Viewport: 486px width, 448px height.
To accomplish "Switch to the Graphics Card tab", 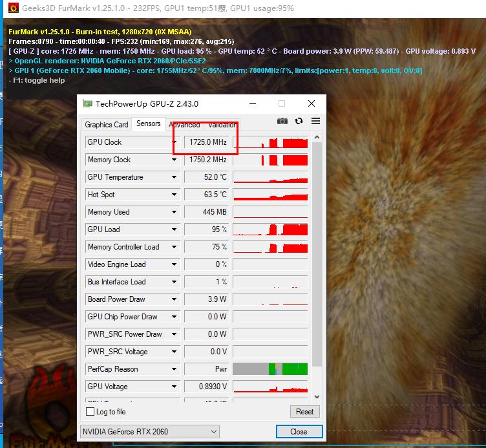I will 107,125.
